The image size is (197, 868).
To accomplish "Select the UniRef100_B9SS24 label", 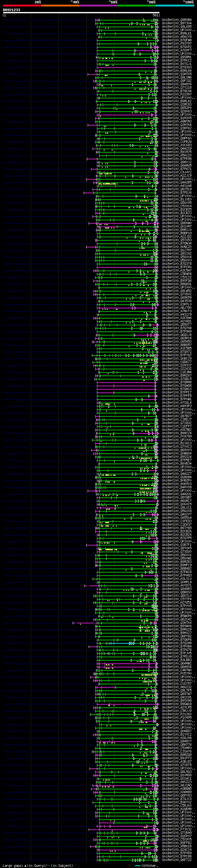I will click(176, 457).
